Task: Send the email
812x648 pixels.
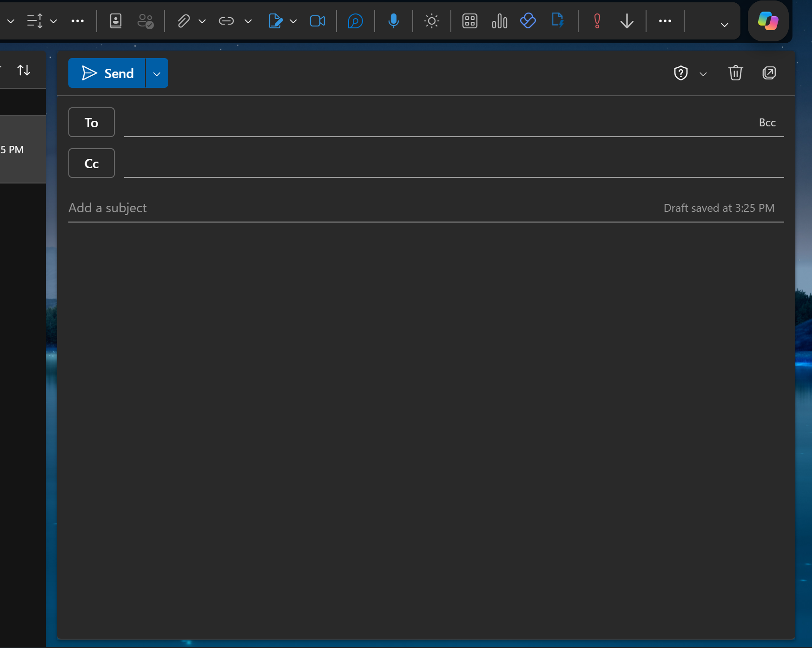Action: 107,73
